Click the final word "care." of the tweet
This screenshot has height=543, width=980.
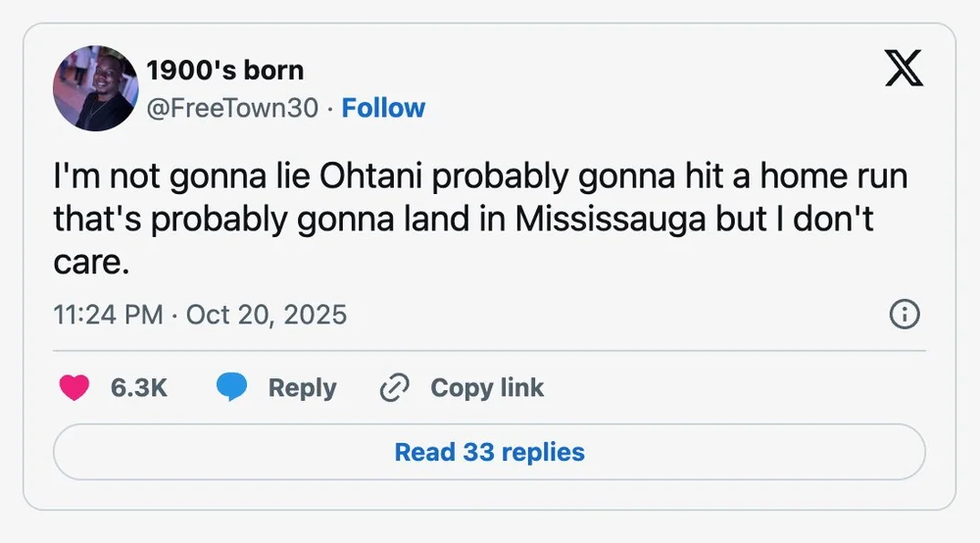(x=91, y=262)
